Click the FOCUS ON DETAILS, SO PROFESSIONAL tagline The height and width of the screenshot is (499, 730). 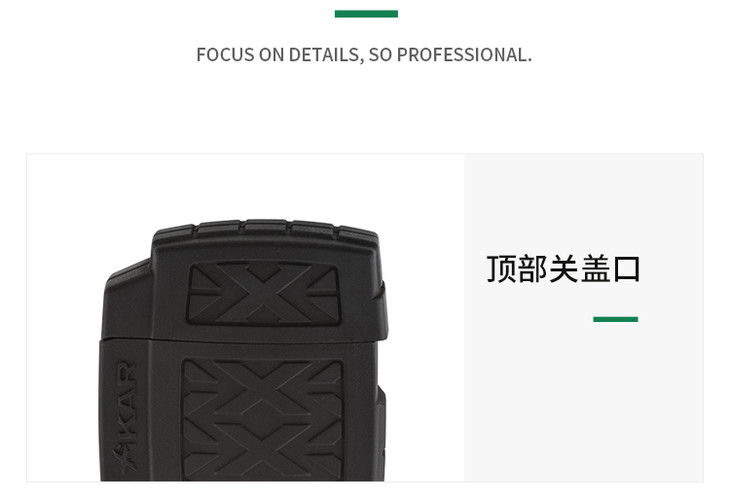[364, 55]
